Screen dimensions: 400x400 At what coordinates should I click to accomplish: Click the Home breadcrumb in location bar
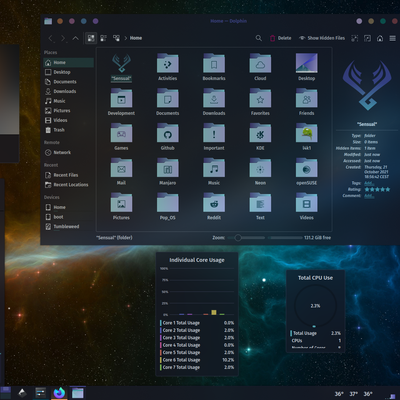pyautogui.click(x=136, y=38)
